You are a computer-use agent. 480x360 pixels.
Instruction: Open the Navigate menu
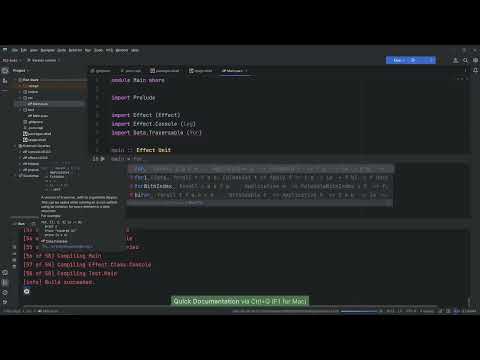pyautogui.click(x=47, y=50)
